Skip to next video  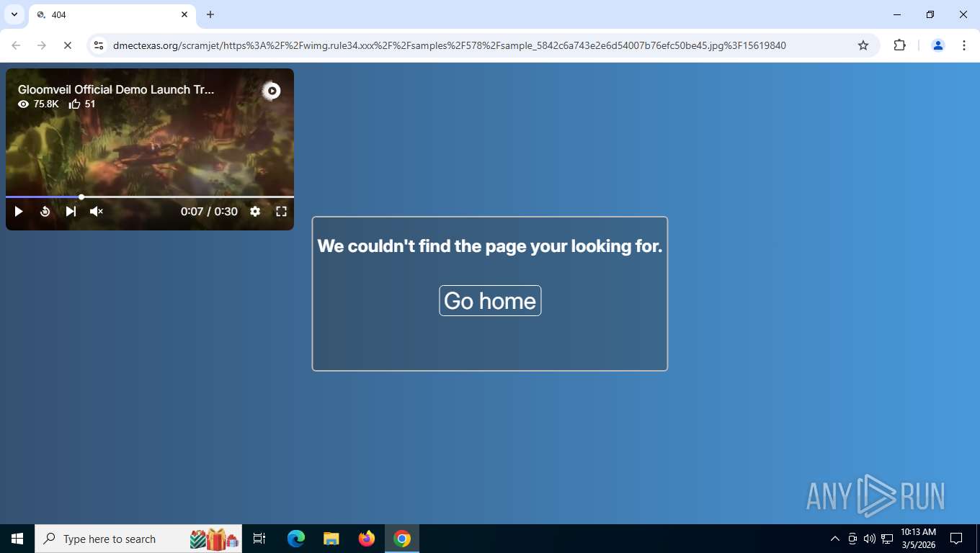coord(71,211)
